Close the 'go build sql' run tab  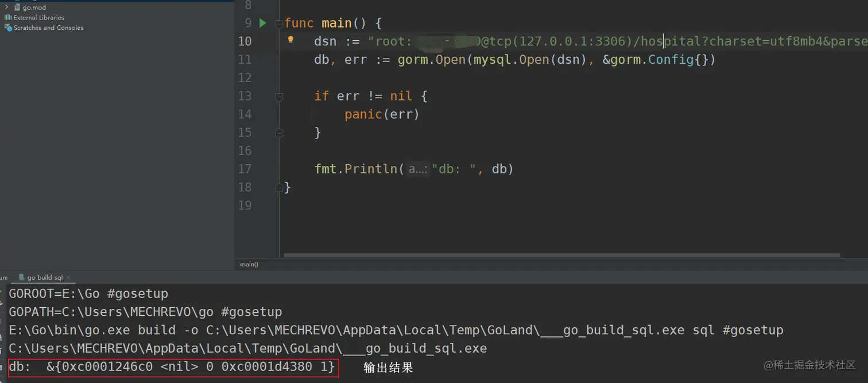click(x=68, y=278)
